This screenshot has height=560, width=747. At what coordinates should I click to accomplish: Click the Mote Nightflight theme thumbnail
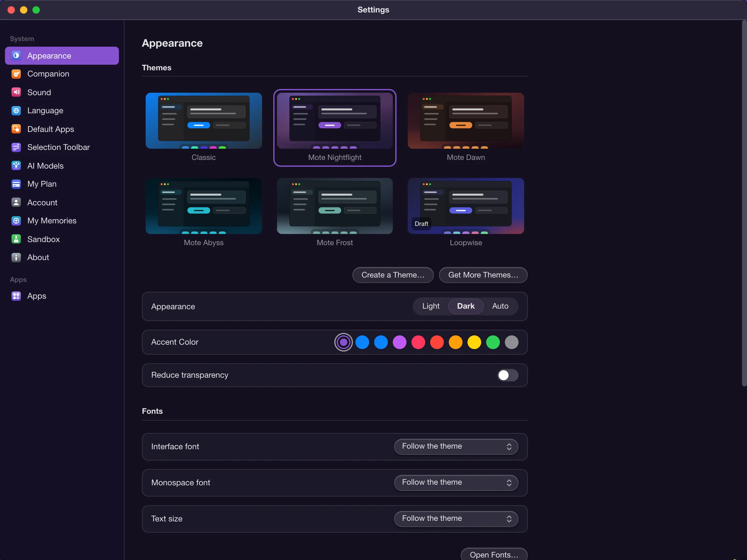point(335,121)
